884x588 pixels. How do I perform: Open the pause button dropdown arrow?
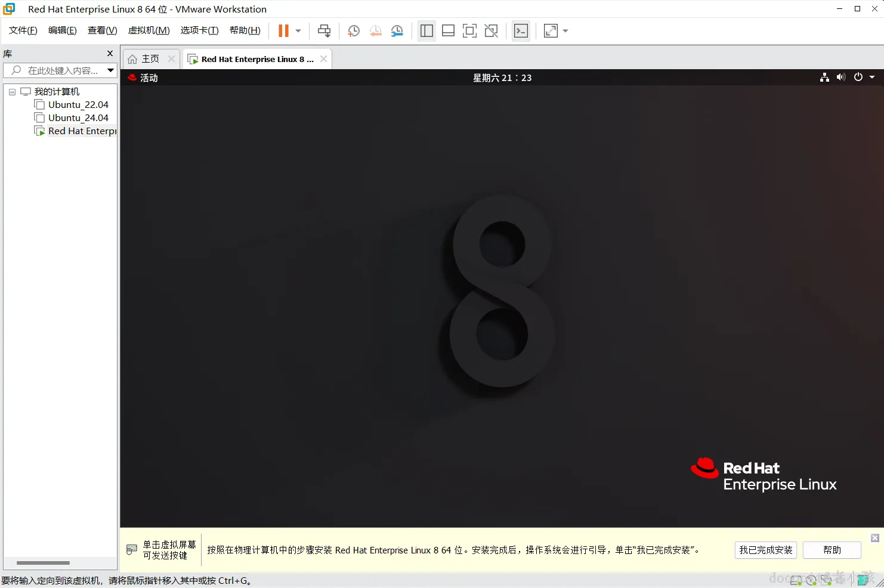(297, 30)
